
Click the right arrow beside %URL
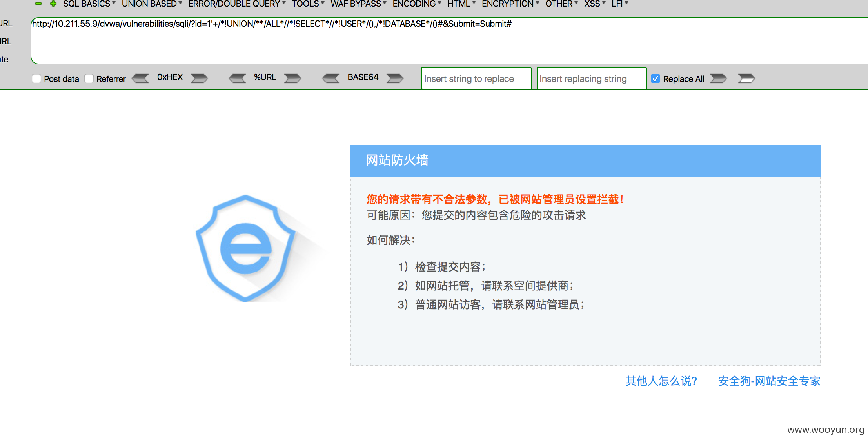coord(292,78)
